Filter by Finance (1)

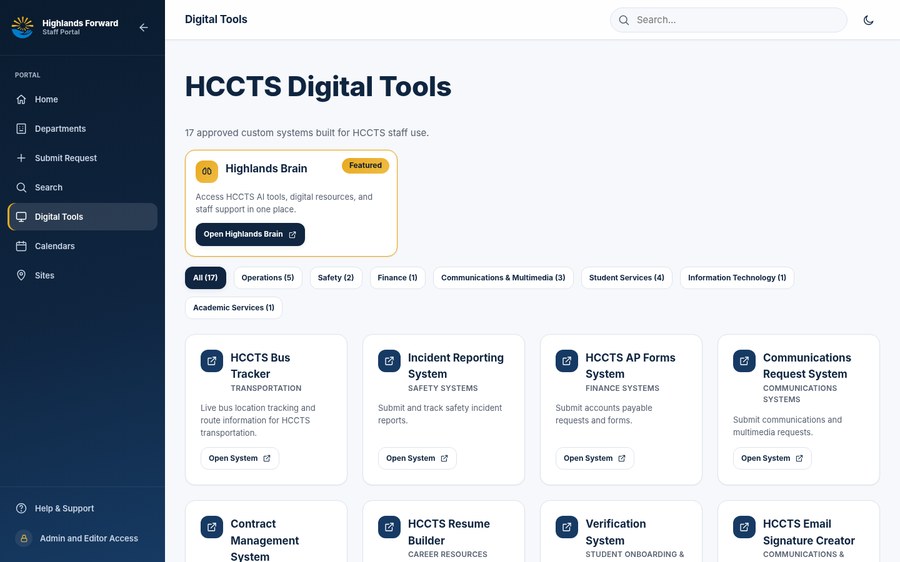click(x=397, y=277)
